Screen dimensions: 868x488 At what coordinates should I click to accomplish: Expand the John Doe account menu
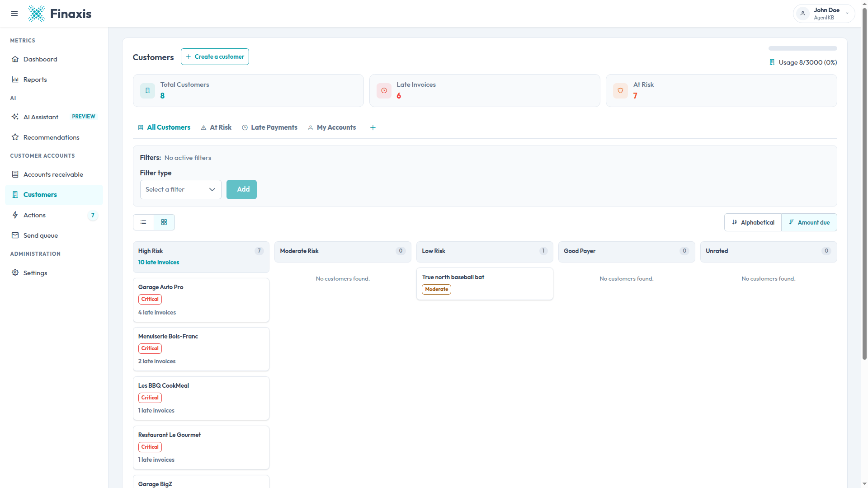[x=824, y=14]
